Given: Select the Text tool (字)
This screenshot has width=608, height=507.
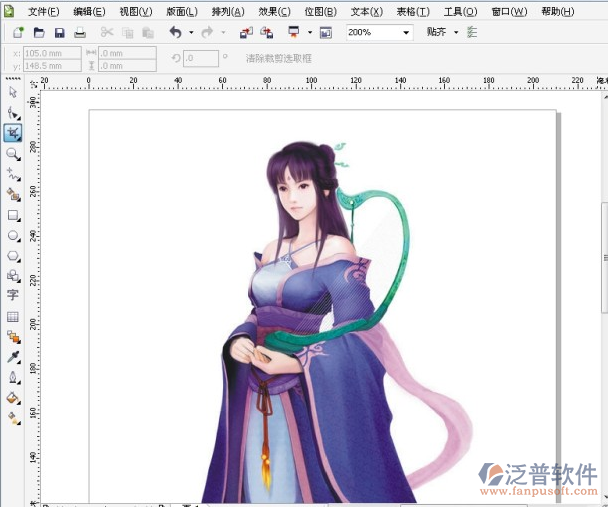Looking at the screenshot, I should point(13,295).
